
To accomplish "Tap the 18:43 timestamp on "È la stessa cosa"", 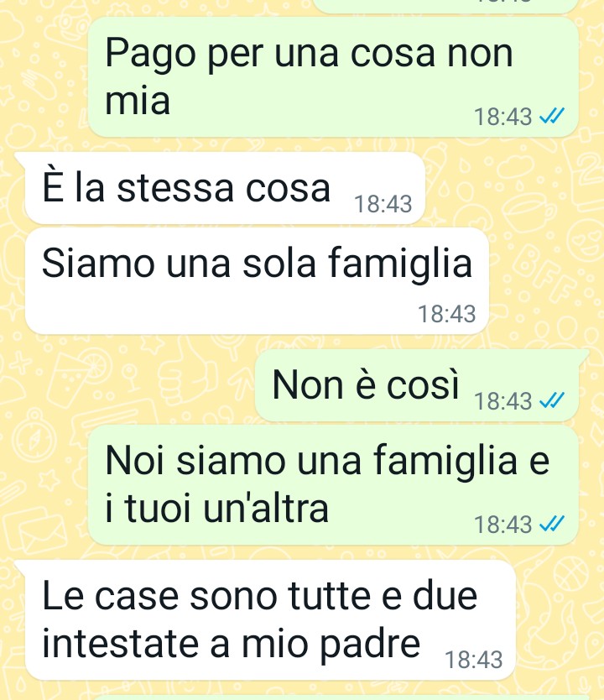I will click(x=383, y=205).
